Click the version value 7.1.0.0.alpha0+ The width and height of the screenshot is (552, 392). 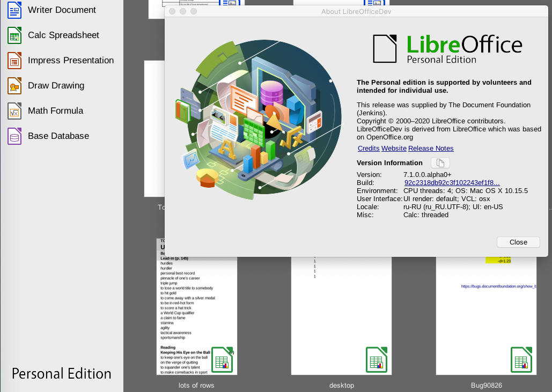pyautogui.click(x=428, y=174)
